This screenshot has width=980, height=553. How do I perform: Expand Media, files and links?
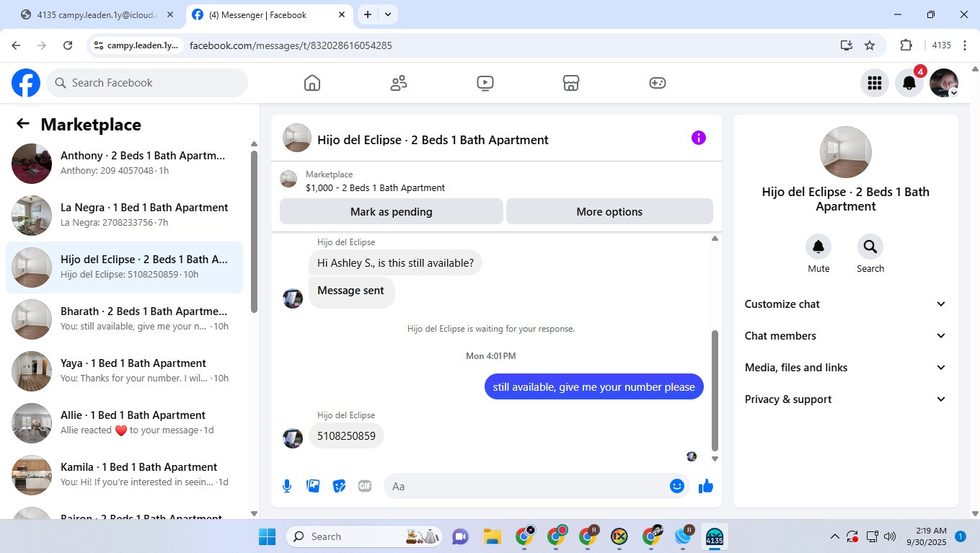[x=845, y=368]
